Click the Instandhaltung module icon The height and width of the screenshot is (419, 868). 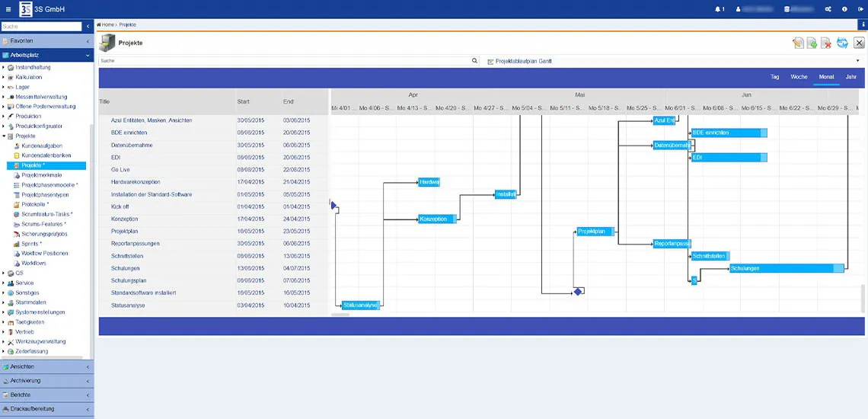click(11, 68)
